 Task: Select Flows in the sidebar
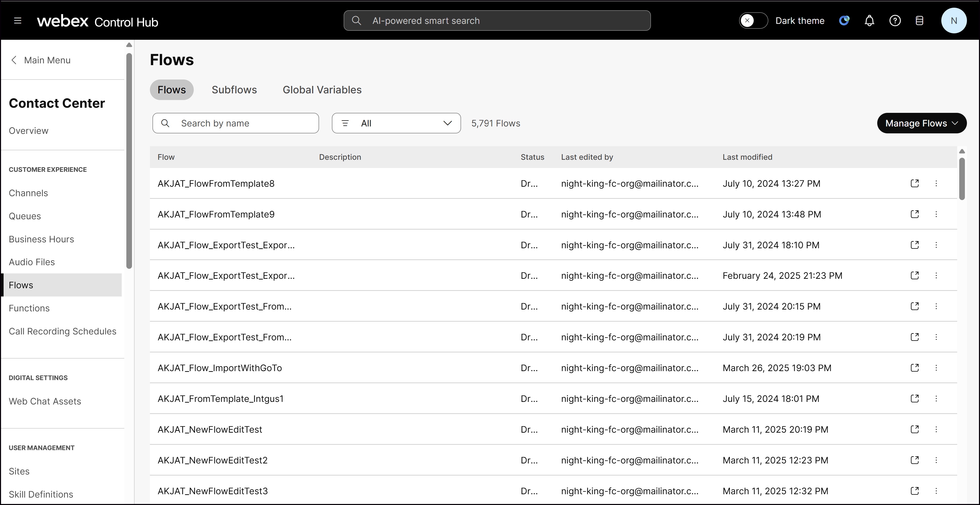pos(62,285)
